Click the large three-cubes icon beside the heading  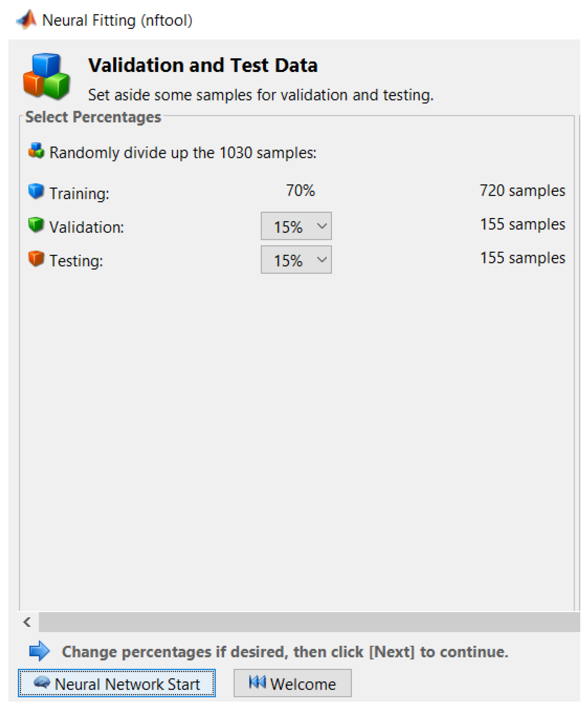tap(46, 76)
